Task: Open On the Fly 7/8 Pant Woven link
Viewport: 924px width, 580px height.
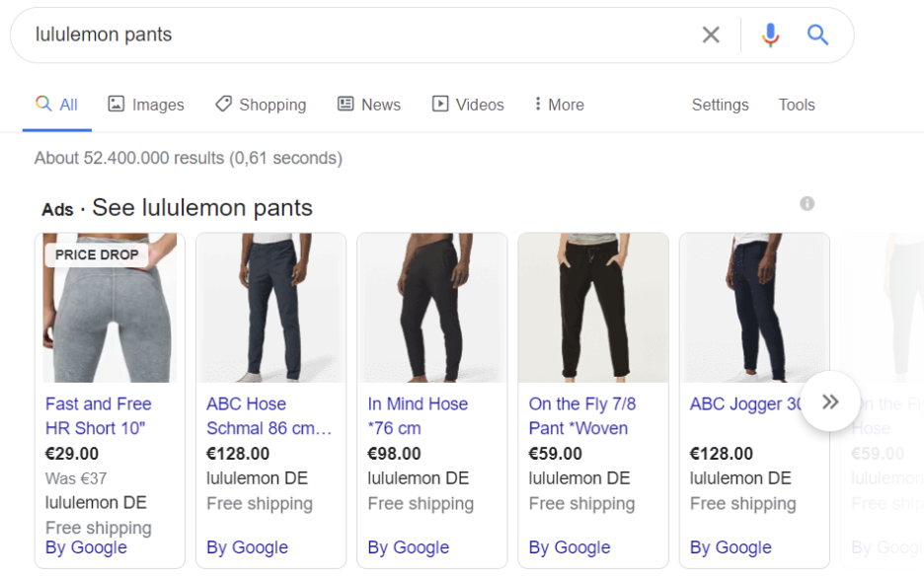Action: 582,415
